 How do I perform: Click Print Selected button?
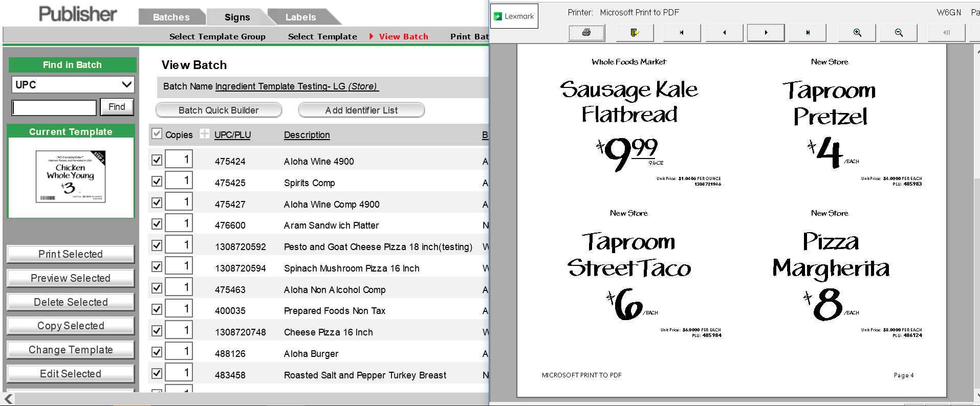pos(71,254)
